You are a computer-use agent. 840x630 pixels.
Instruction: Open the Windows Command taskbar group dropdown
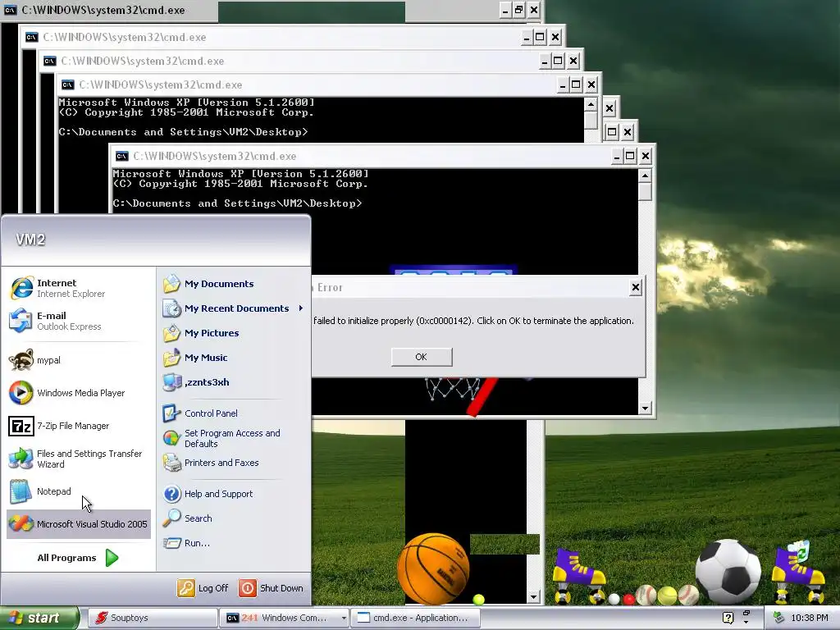point(344,618)
